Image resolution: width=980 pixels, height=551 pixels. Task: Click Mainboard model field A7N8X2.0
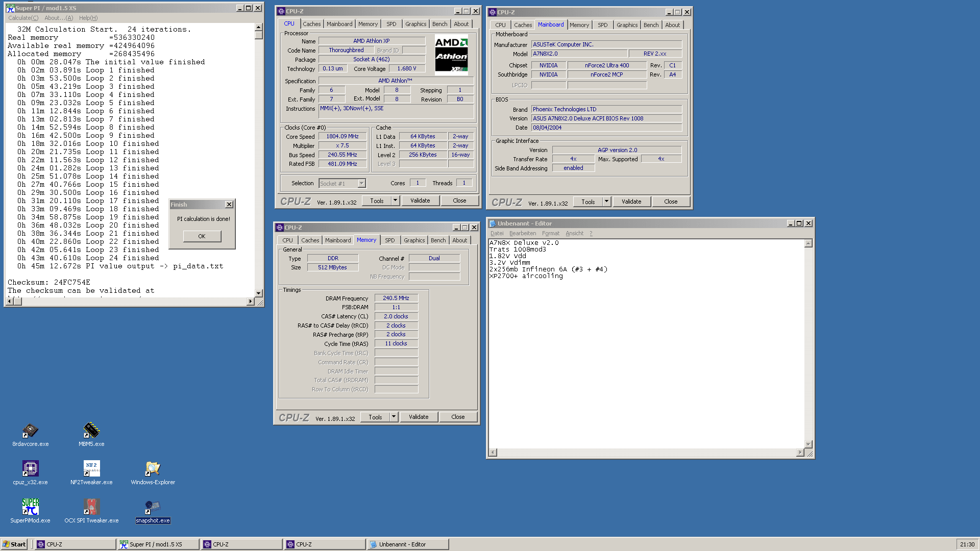pyautogui.click(x=579, y=54)
